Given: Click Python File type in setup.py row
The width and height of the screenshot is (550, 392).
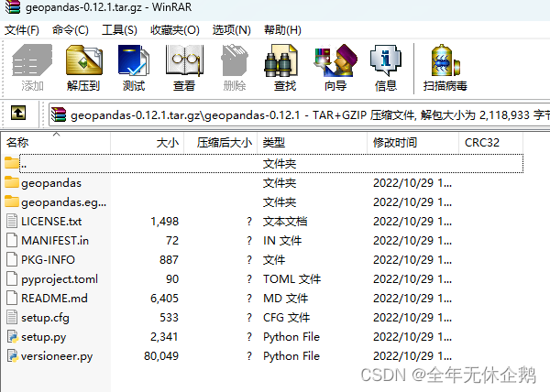Looking at the screenshot, I should click(x=291, y=337).
